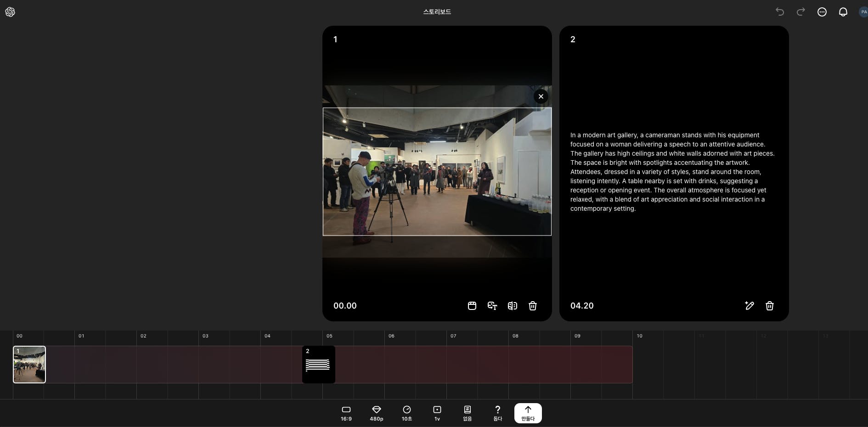The image size is (868, 427).
Task: Delete storyboard card 1
Action: coord(533,306)
